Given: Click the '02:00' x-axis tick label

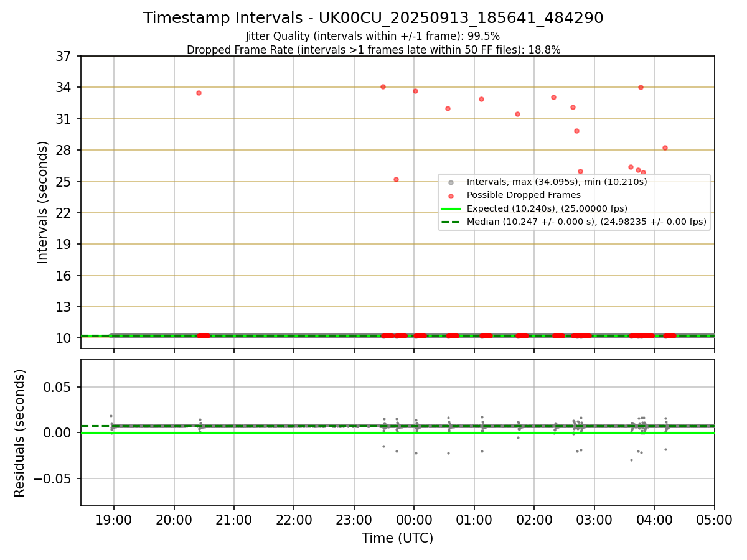Looking at the screenshot, I should click(534, 520).
